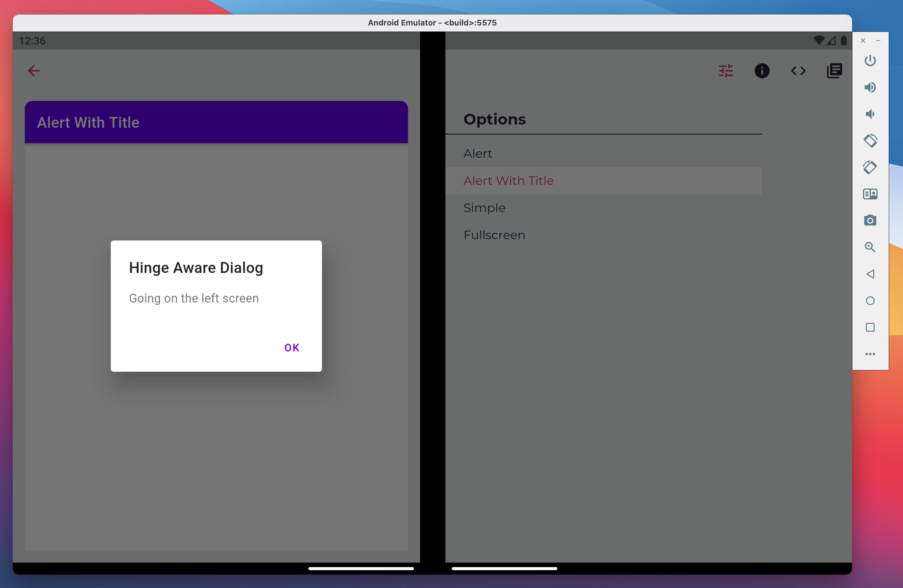Rotate emulator left

pyautogui.click(x=870, y=141)
